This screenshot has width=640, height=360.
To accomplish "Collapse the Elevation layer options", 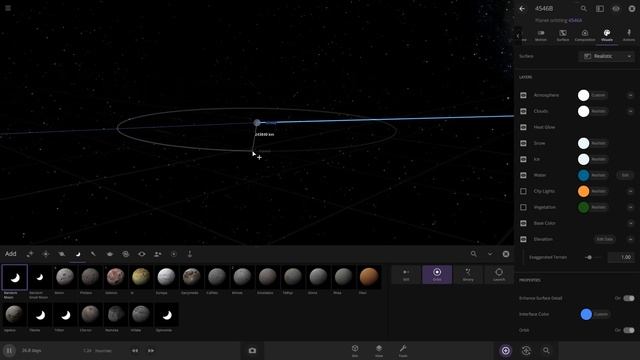I will [x=631, y=239].
